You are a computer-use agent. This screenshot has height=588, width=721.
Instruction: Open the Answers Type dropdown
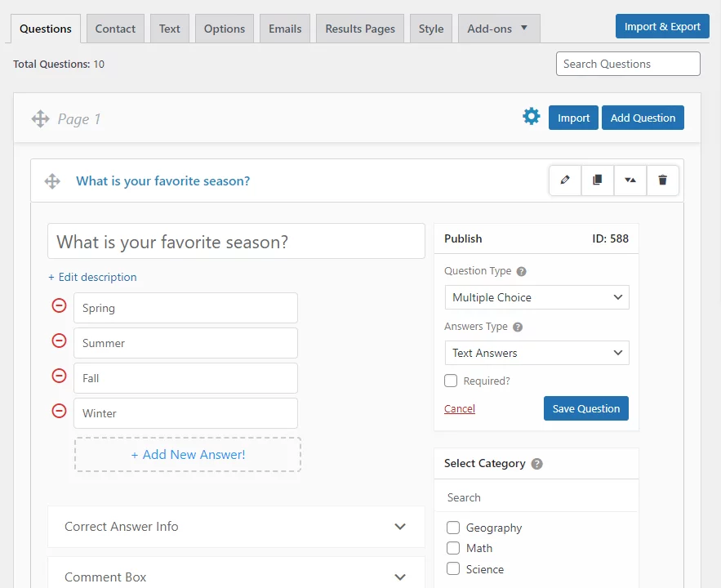(536, 353)
